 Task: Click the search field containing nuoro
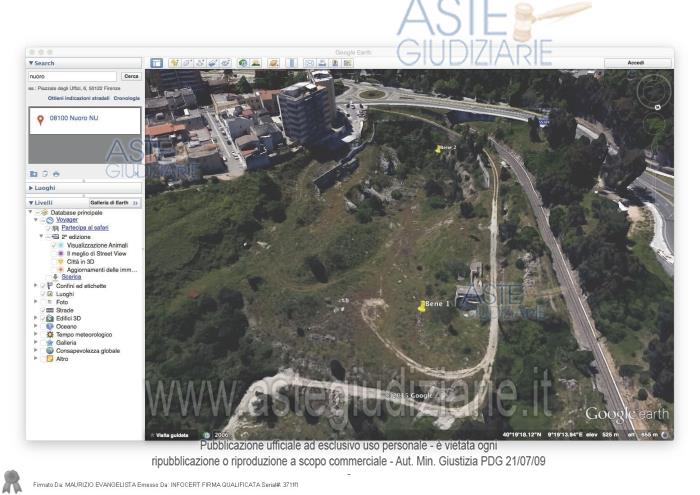point(72,76)
